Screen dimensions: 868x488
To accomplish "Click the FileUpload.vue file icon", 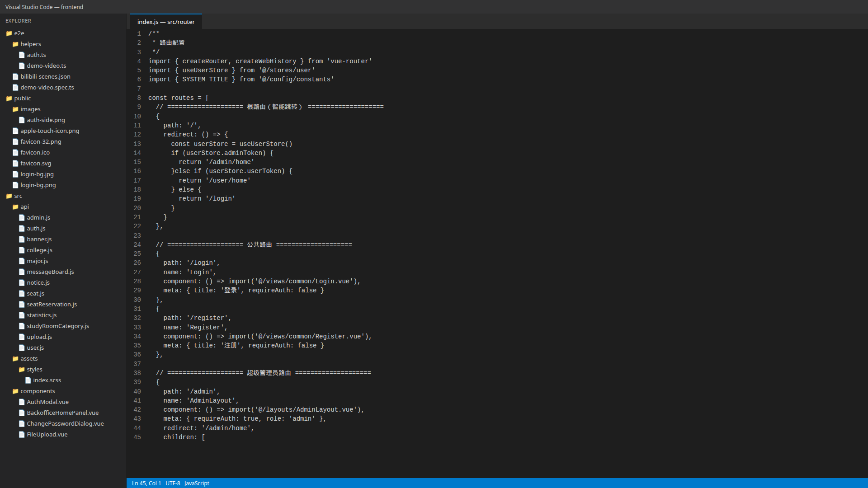I will point(22,435).
